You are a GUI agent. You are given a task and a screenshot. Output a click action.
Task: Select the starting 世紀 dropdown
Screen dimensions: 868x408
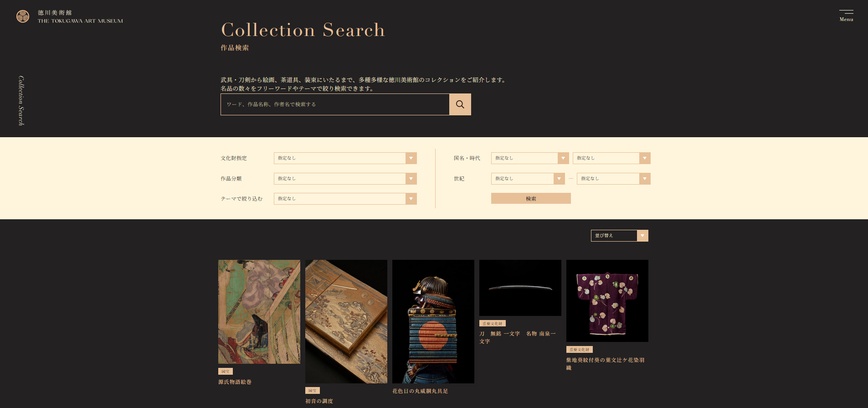[528, 179]
